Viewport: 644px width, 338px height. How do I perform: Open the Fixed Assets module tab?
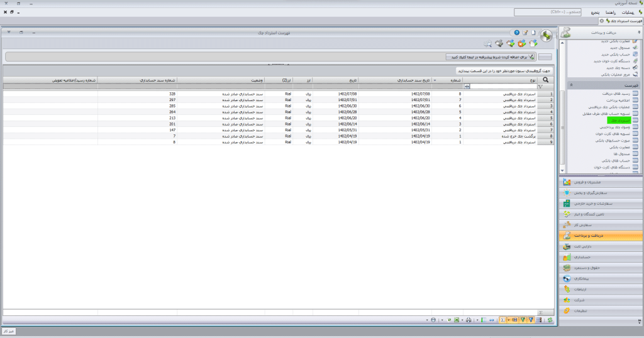601,246
